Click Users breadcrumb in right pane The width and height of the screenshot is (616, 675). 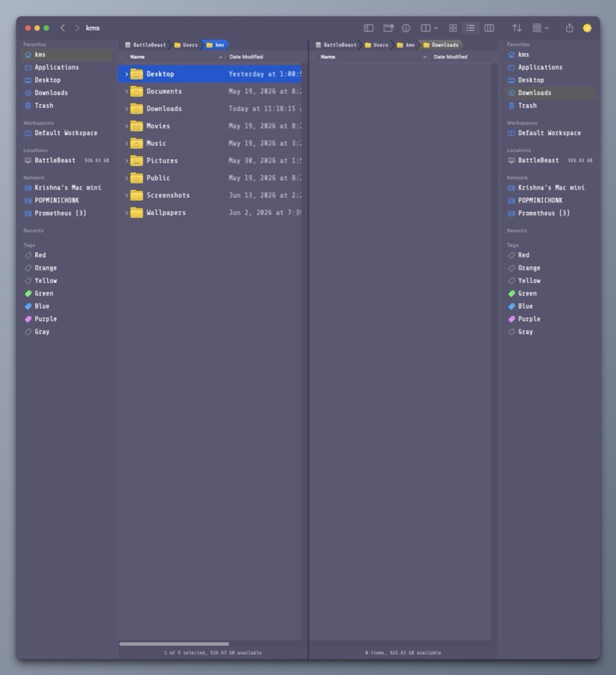coord(376,45)
